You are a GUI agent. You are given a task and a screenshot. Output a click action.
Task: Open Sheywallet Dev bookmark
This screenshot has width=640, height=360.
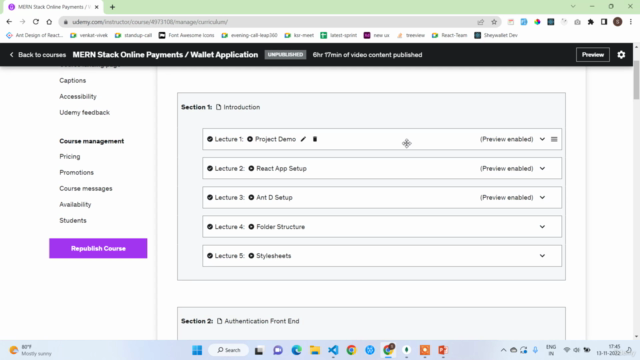496,35
